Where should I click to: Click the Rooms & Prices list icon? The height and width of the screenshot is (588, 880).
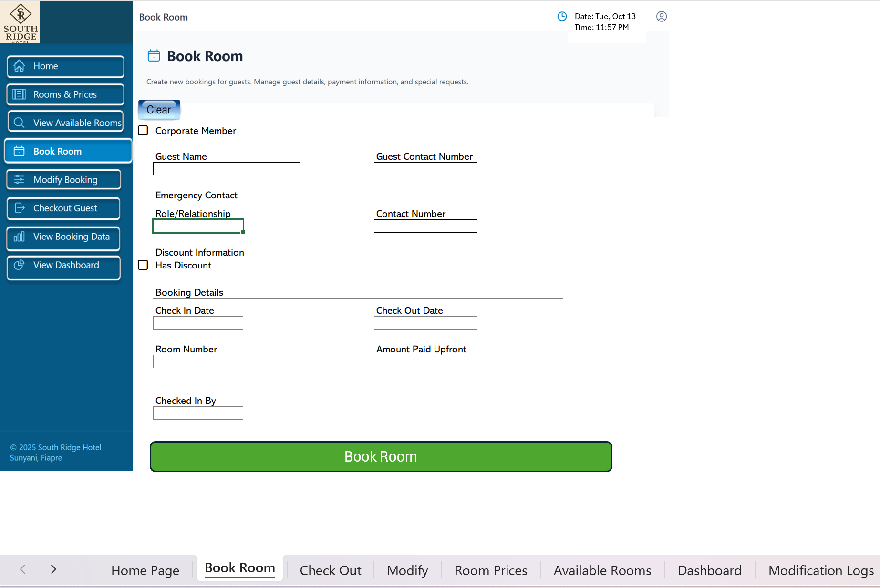tap(19, 94)
